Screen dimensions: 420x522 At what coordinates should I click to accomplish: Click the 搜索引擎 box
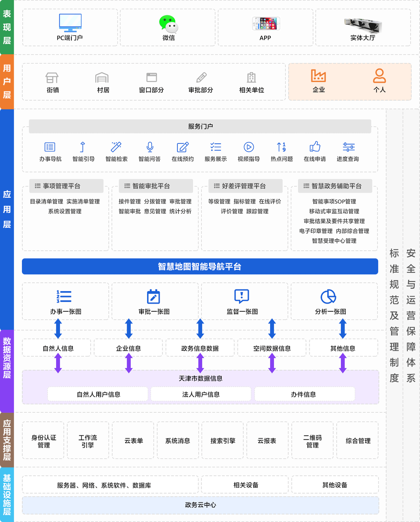222,440
